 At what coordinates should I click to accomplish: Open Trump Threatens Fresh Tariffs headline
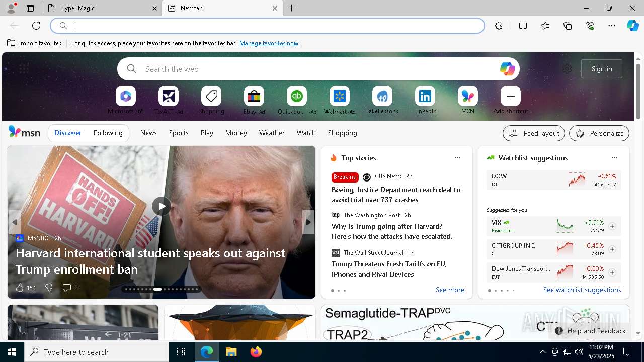[x=389, y=269]
